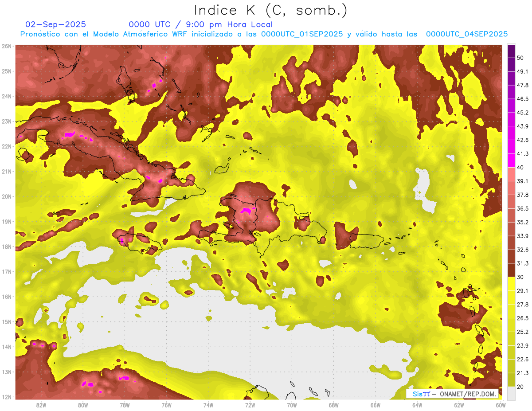This screenshot has height=411, width=532.
Task: Select the "02-Sep-2025" date label
Action: (56, 24)
